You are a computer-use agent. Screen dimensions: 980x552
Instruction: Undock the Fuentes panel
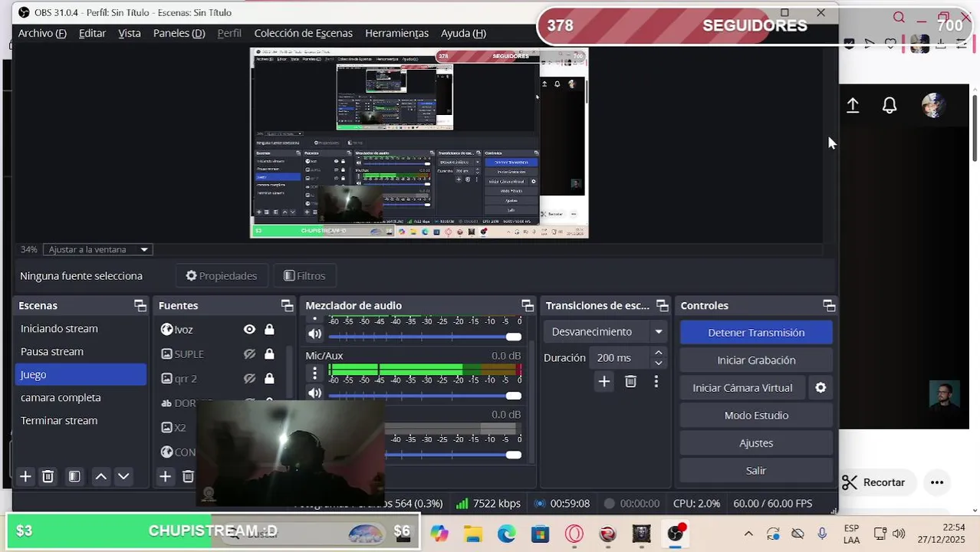point(287,305)
